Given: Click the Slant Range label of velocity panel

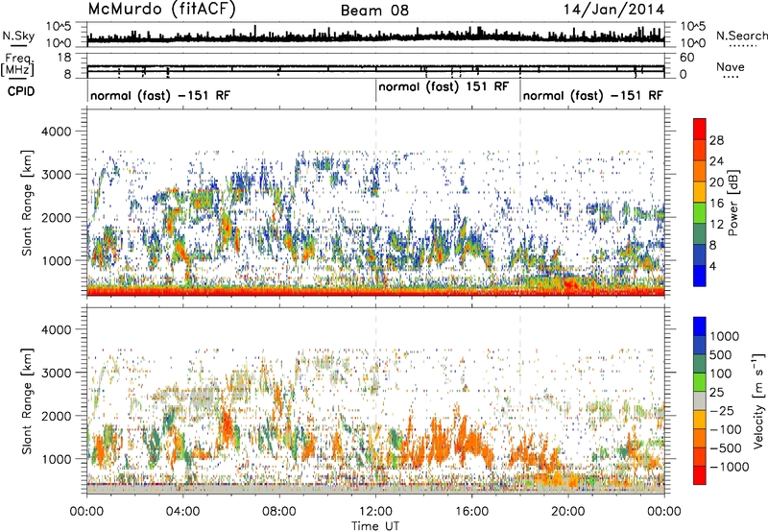Looking at the screenshot, I should [28, 400].
